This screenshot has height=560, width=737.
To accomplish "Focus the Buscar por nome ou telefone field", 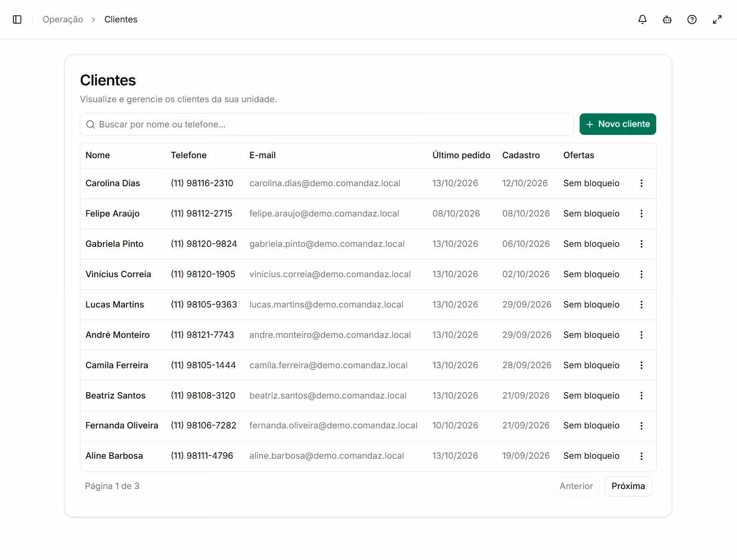I will 327,124.
